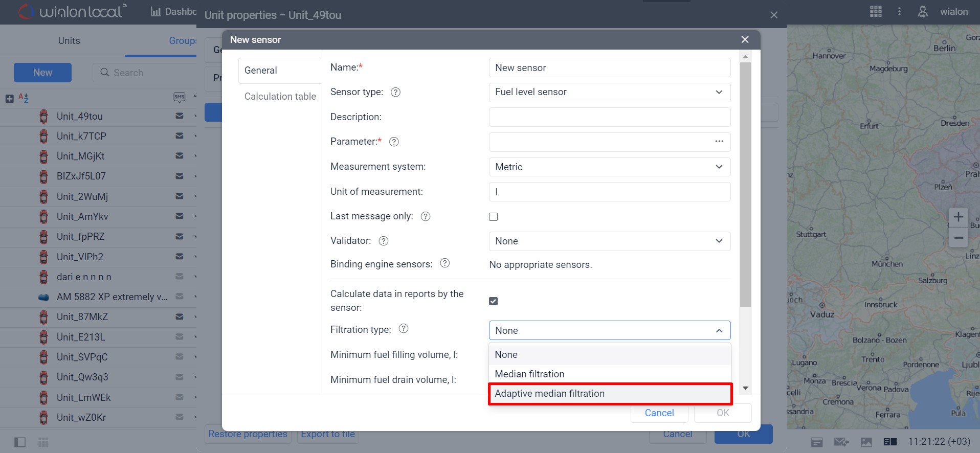Uncheck Calculate data in reports by the sensor
The image size is (980, 453).
(x=493, y=301)
